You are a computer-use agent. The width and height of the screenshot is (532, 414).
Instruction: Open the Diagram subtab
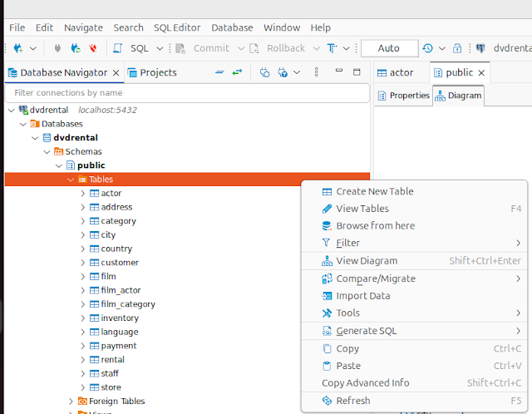(x=458, y=96)
